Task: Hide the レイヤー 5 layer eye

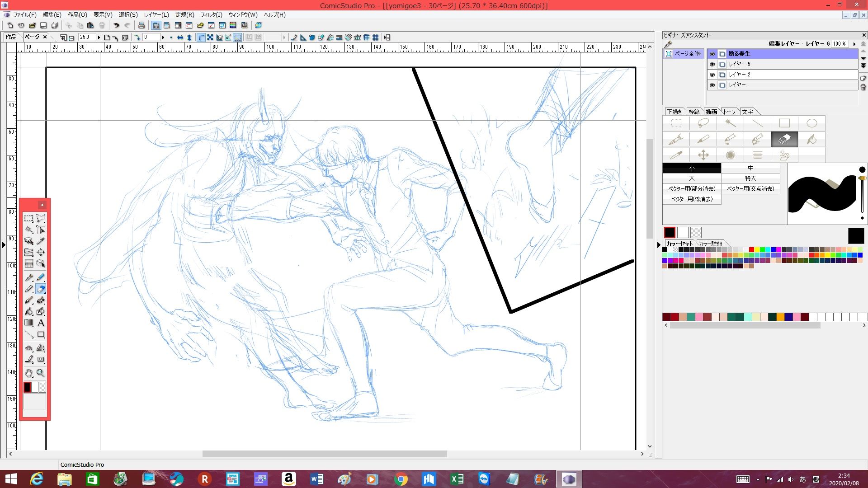Action: 712,64
